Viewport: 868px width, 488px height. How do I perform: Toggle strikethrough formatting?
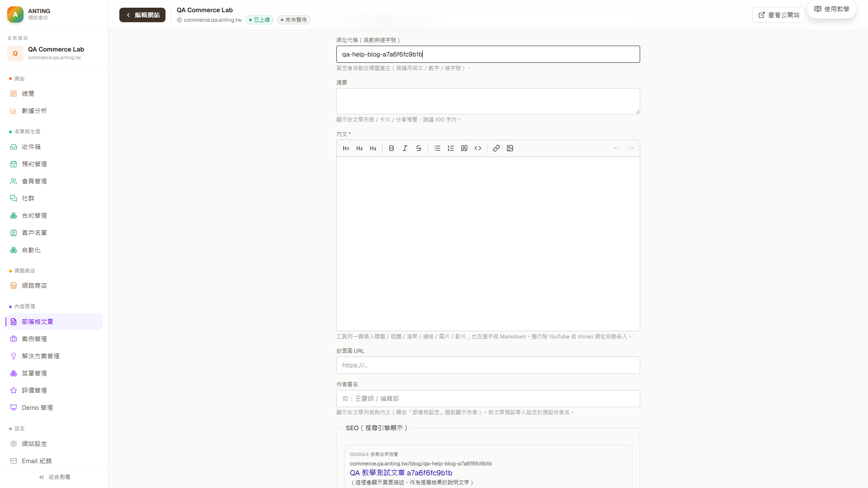click(419, 148)
